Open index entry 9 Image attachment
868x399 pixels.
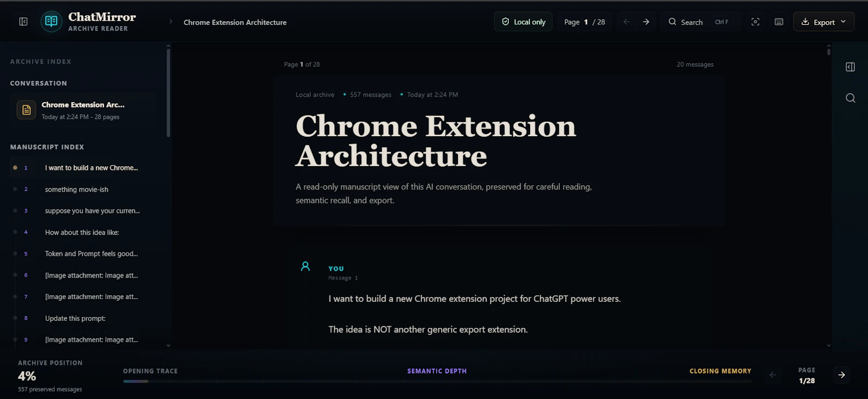coord(82,340)
